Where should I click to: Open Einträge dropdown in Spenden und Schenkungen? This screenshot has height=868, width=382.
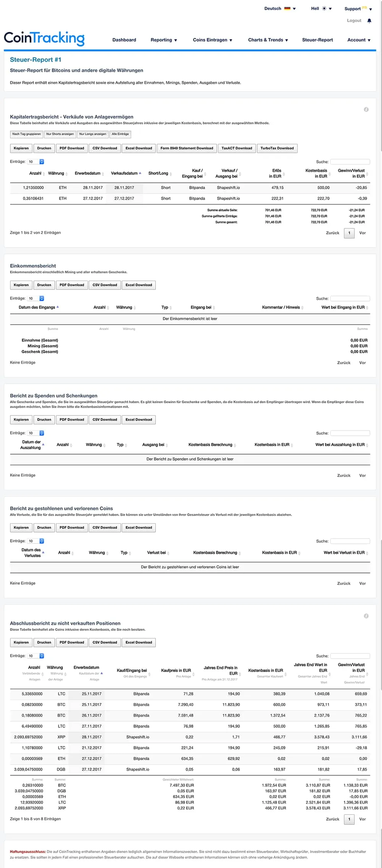coord(36,433)
